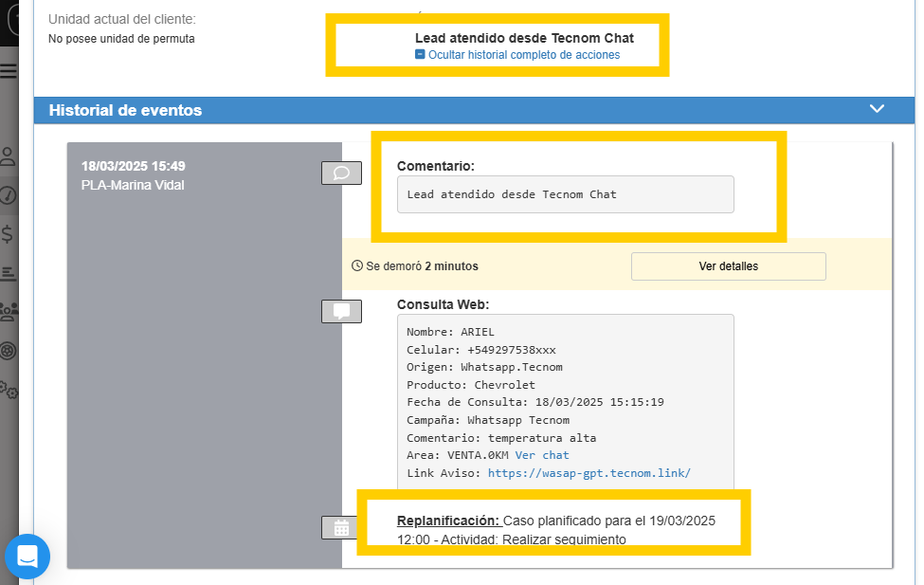The width and height of the screenshot is (924, 585).
Task: Open the people group sidebar icon
Action: click(x=9, y=311)
